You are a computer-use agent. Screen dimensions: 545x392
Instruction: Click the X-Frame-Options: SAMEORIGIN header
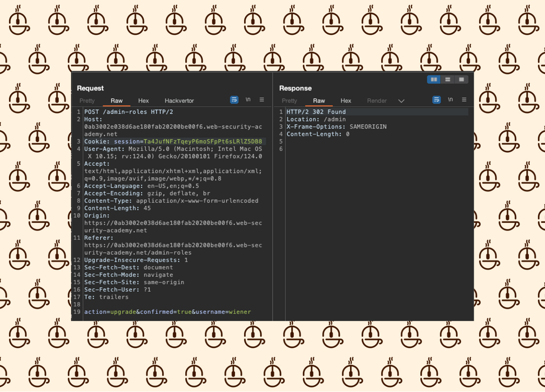click(x=337, y=127)
